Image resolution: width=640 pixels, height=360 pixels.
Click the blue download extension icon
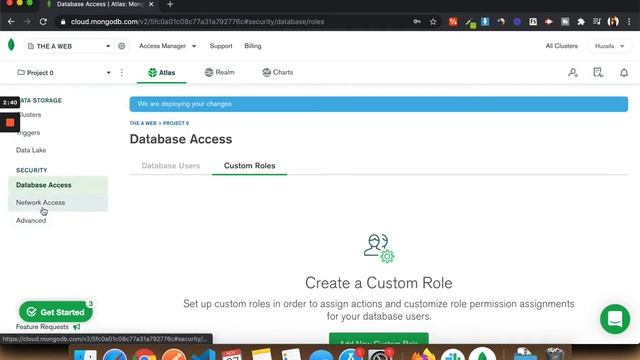point(485,22)
